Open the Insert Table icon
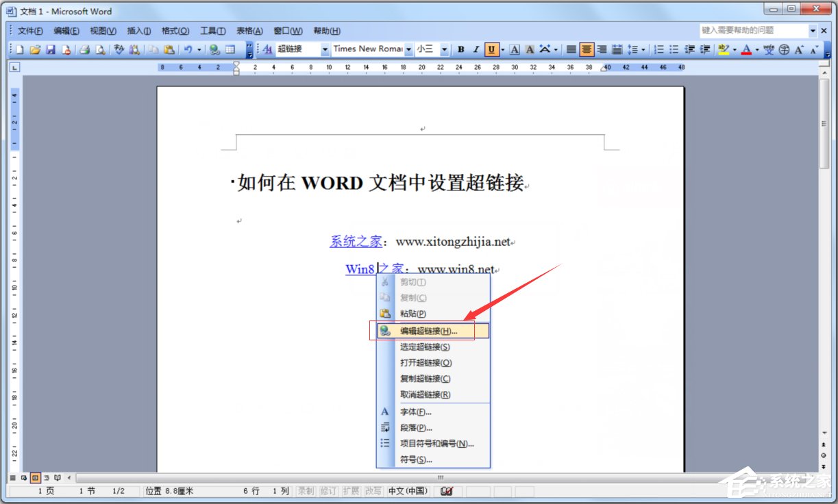 click(x=230, y=49)
